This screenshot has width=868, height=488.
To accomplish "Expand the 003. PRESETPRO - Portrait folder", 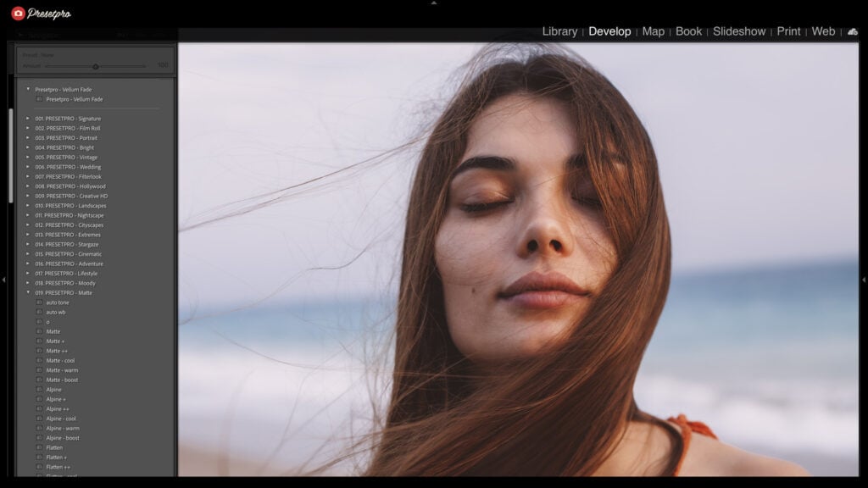I will click(26, 137).
